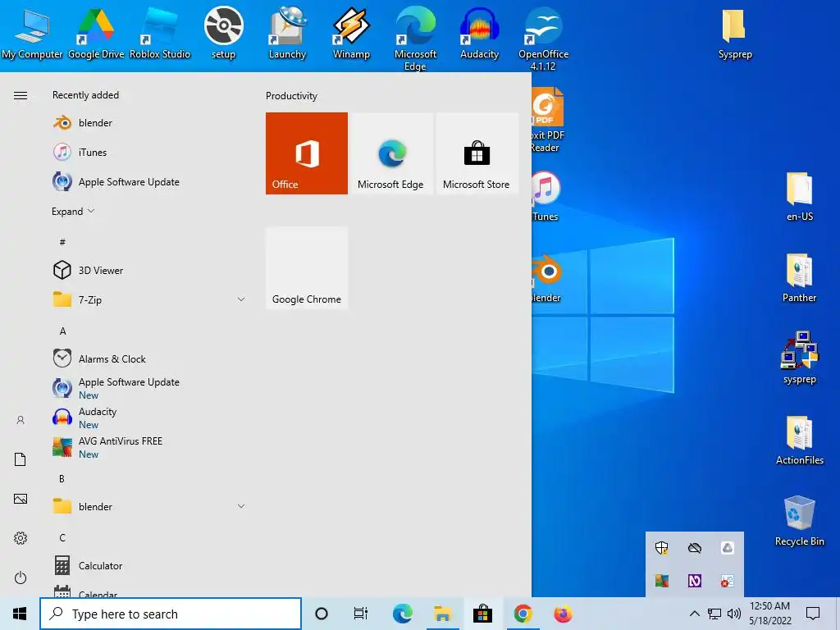
Task: Open the Microsoft Store tile
Action: click(x=477, y=153)
